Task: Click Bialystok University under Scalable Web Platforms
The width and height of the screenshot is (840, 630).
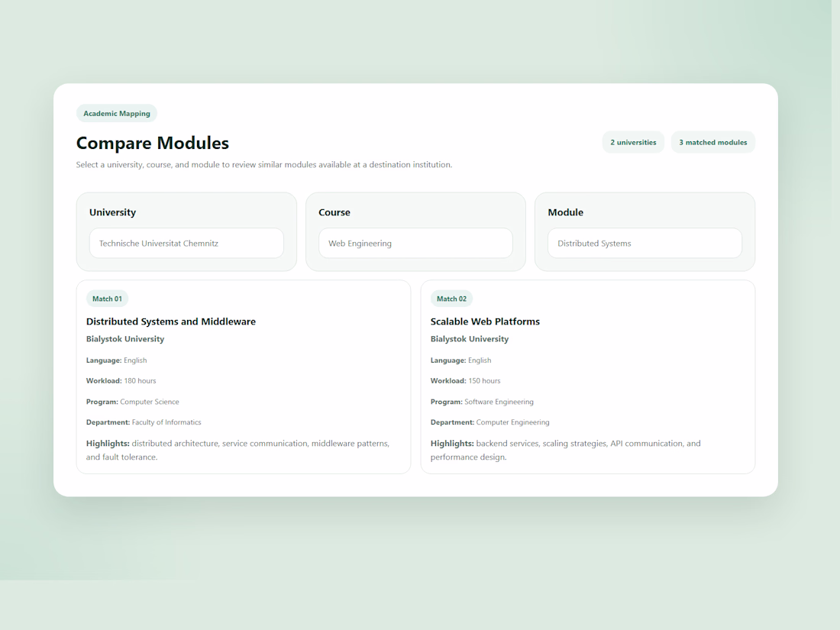Action: coord(470,339)
